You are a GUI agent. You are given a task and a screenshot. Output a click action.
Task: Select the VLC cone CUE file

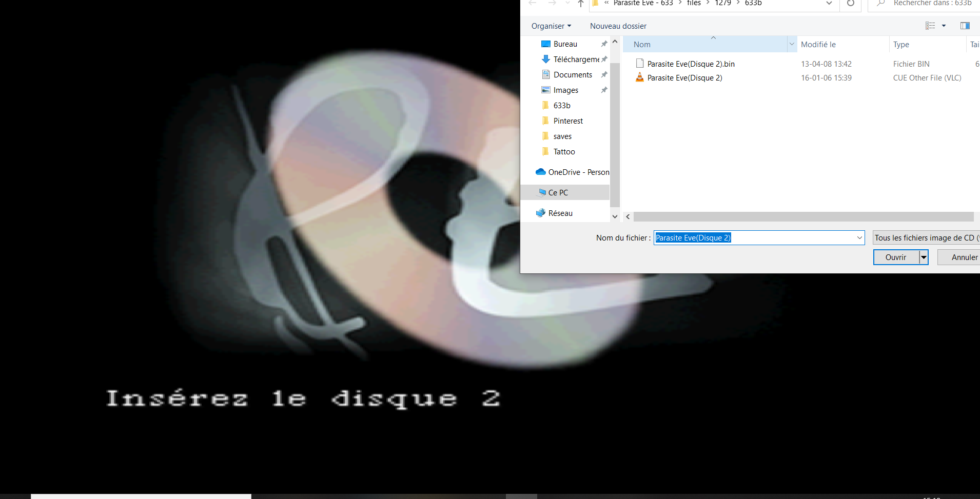tap(684, 78)
